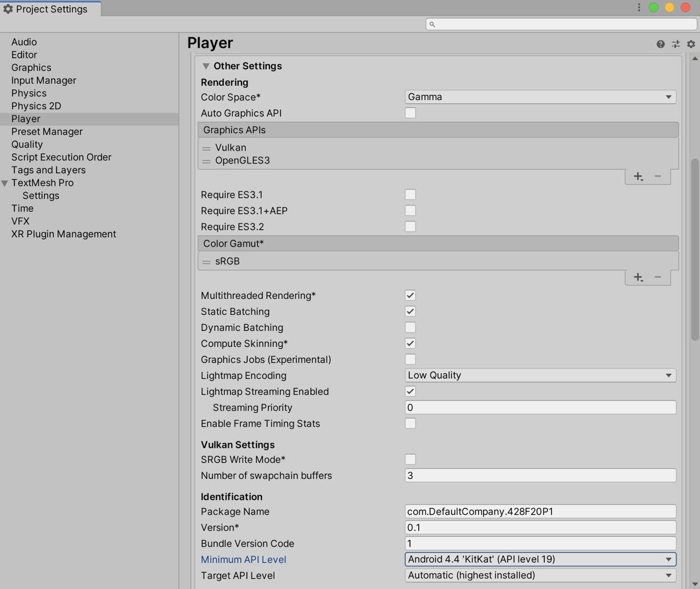Viewport: 700px width, 589px height.
Task: Switch to the Project Settings tab
Action: coord(50,9)
